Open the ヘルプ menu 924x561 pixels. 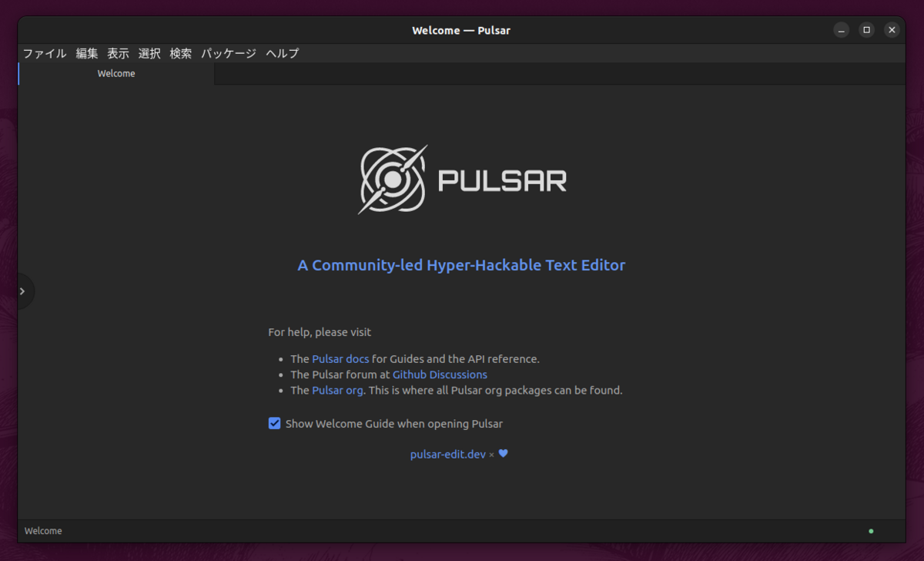tap(282, 53)
